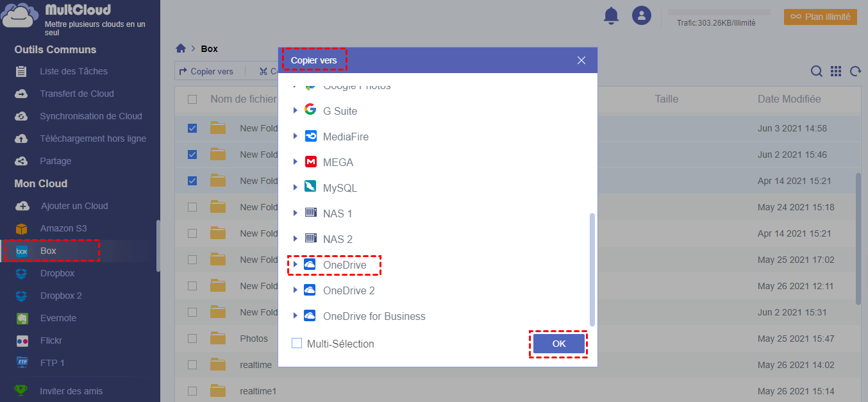Click the Inviter des amis trophy icon
Viewport: 868px width, 402px height.
point(21,391)
